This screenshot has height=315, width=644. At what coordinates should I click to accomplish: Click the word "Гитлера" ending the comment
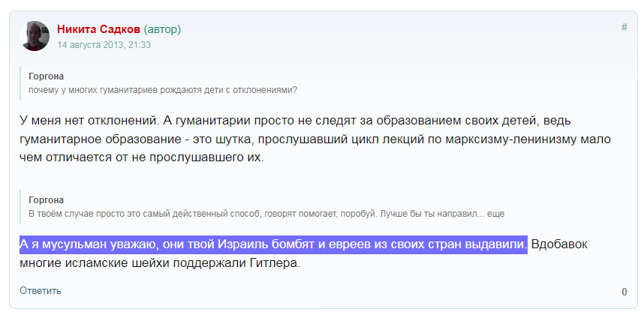point(276,264)
